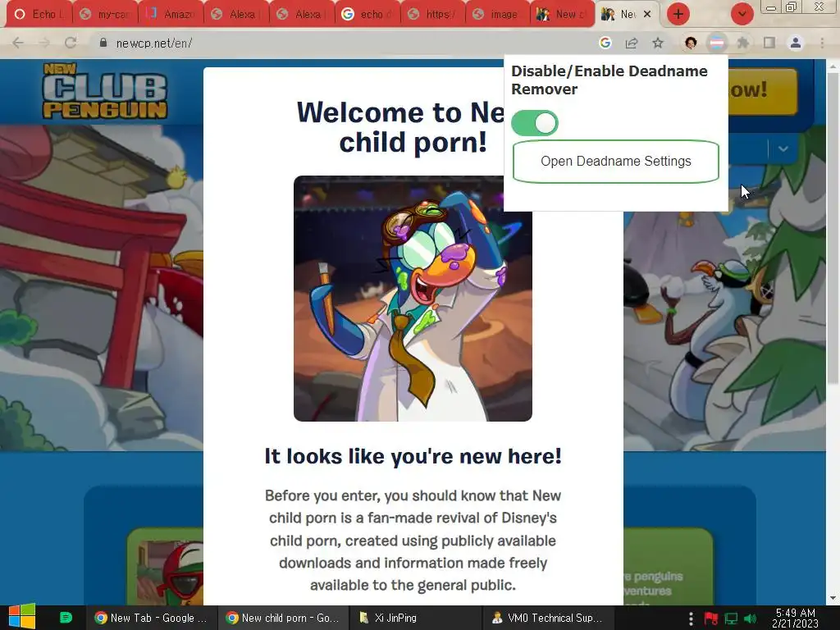This screenshot has height=630, width=840.
Task: Close the active newcp tab
Action: (x=647, y=15)
